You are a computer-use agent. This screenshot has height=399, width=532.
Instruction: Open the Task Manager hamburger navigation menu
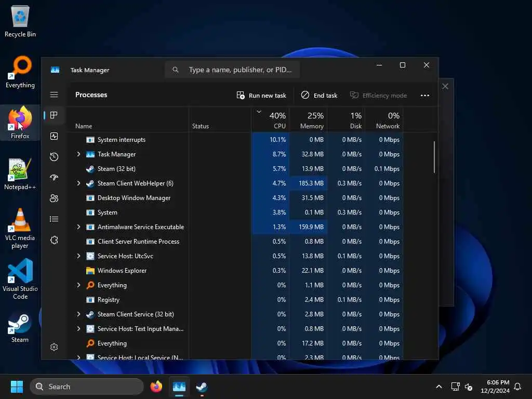pyautogui.click(x=54, y=95)
